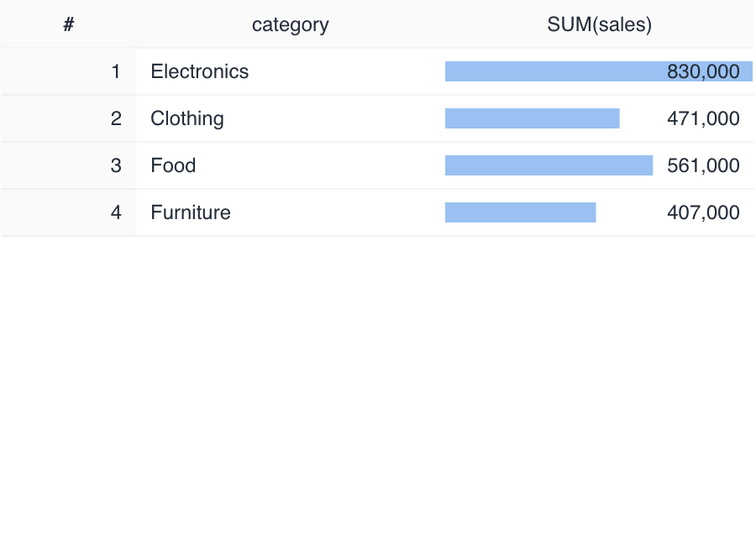Select the 561,000 sales value
The image size is (756, 539).
pyautogui.click(x=703, y=166)
